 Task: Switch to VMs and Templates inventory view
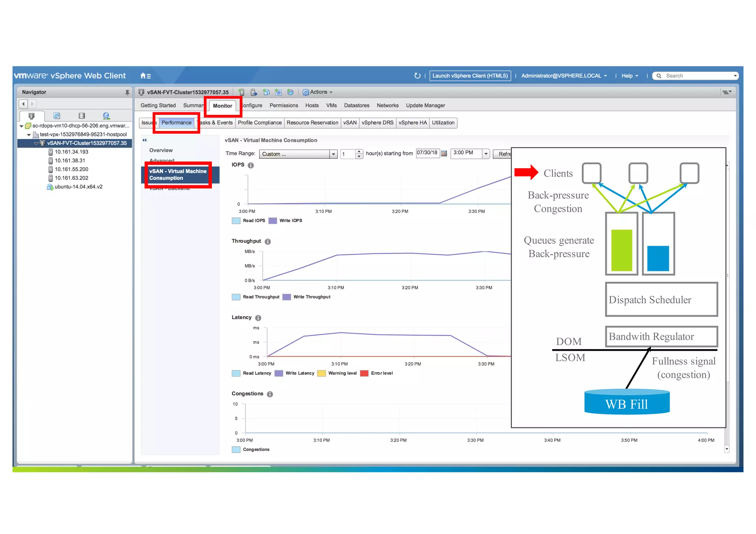pyautogui.click(x=57, y=116)
